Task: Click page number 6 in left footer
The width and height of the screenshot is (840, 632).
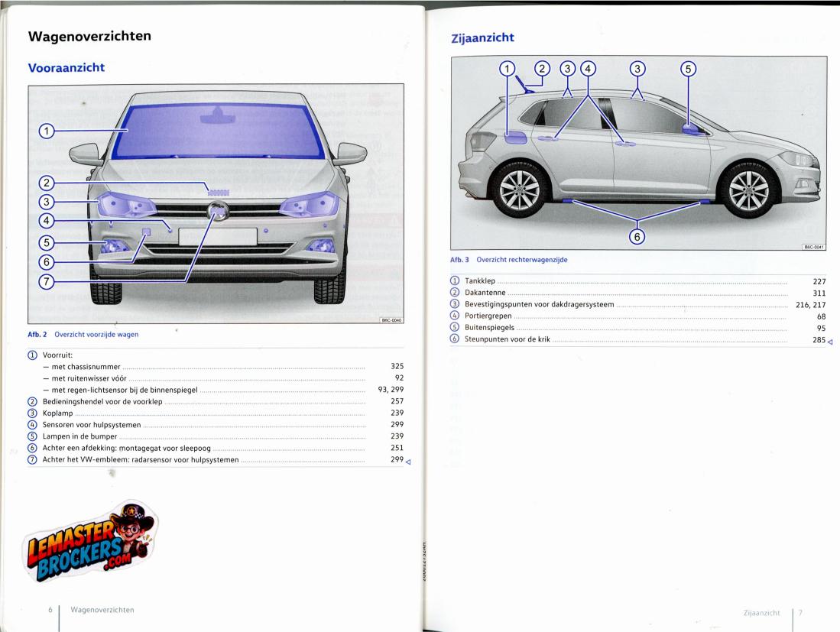Action: click(50, 610)
